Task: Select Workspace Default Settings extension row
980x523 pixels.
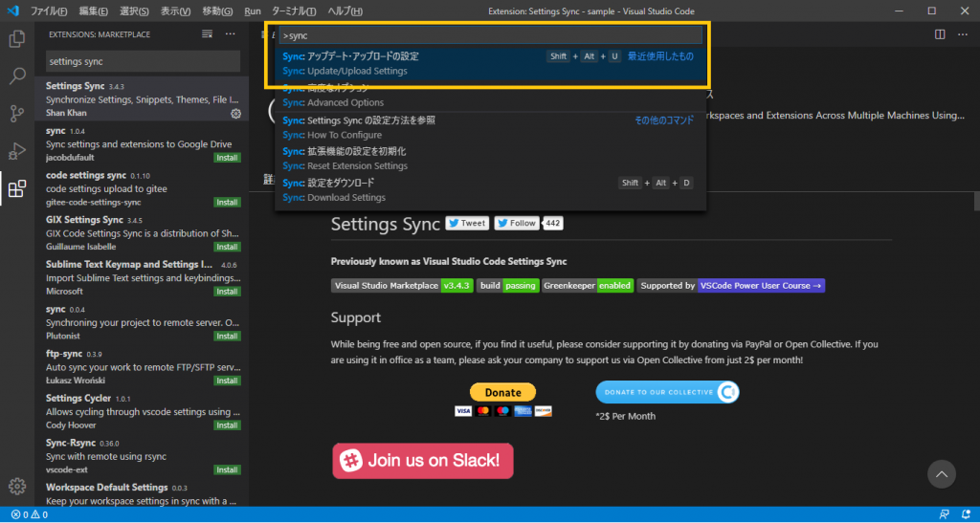Action: point(142,493)
